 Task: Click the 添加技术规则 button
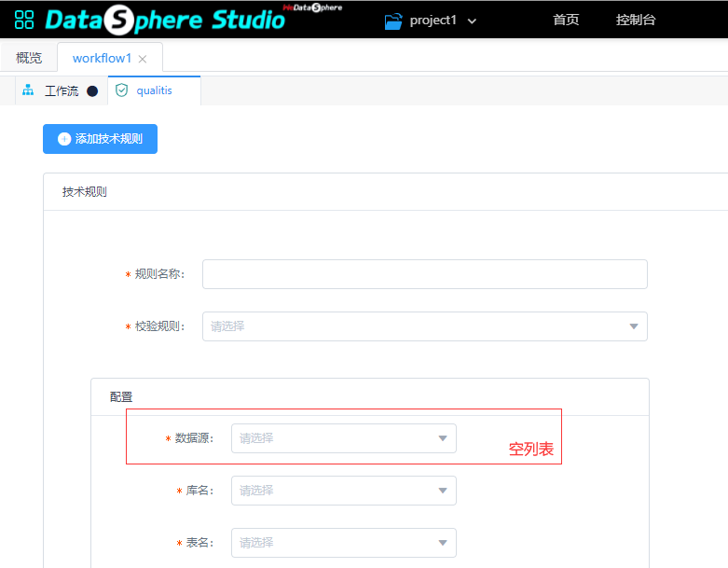pyautogui.click(x=101, y=139)
